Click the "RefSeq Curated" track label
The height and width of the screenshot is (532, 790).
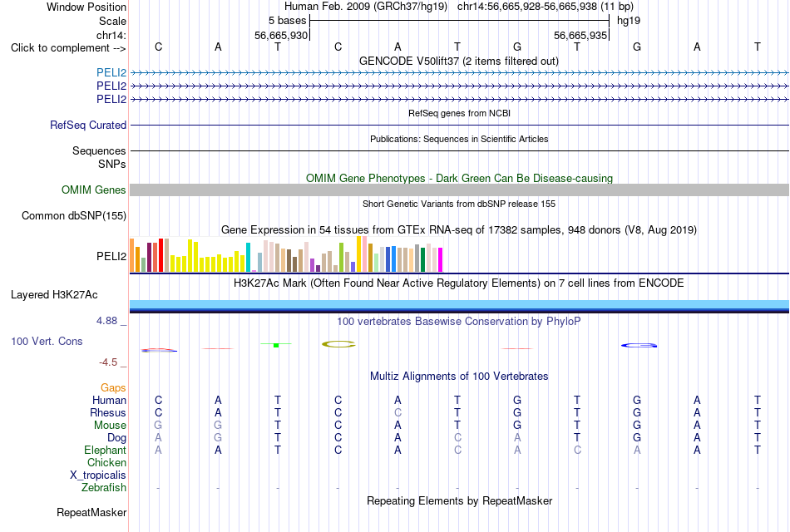pyautogui.click(x=88, y=125)
